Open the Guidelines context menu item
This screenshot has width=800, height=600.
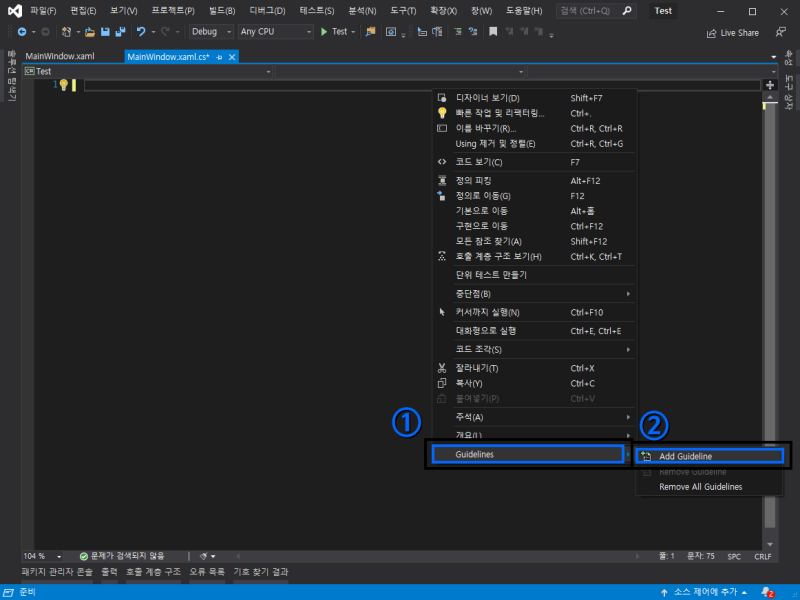(528, 454)
